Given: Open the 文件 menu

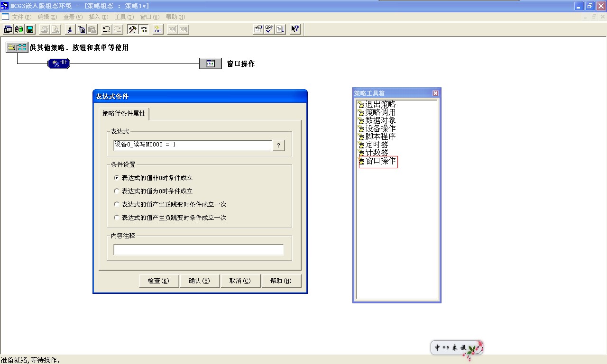Looking at the screenshot, I should [21, 17].
